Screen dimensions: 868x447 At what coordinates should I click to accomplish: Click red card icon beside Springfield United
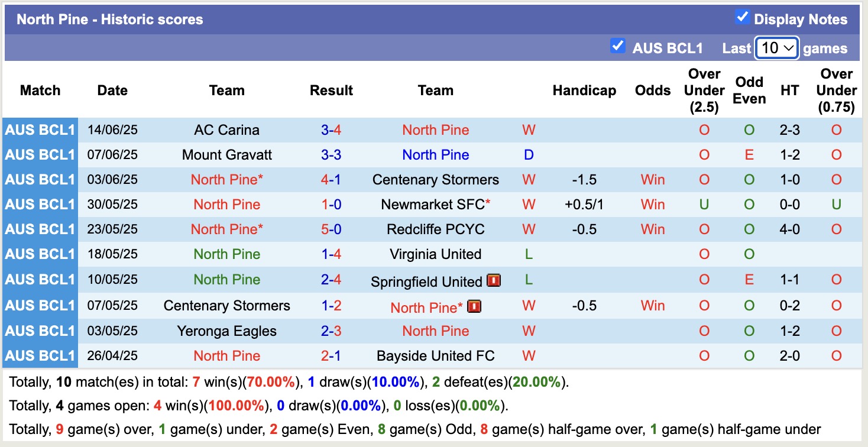click(x=494, y=281)
